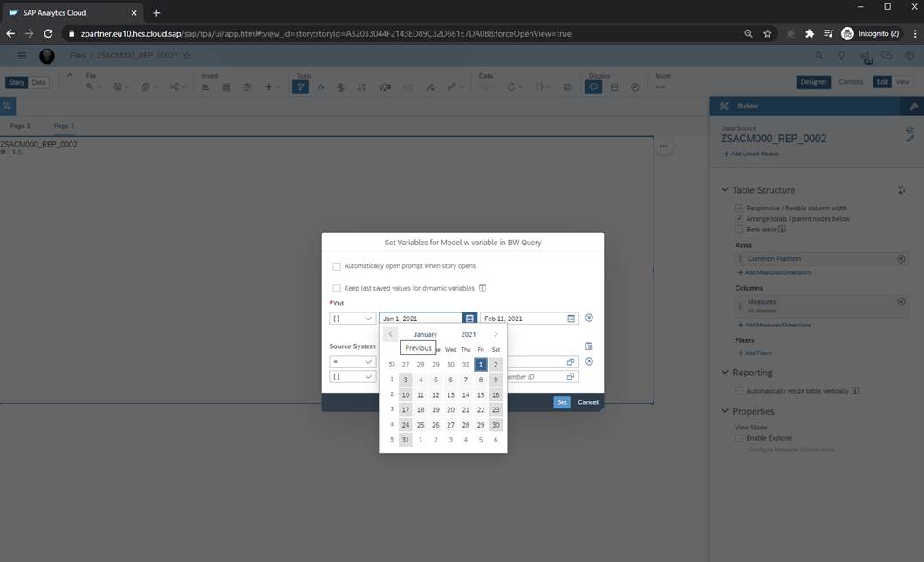
Task: Open the Ytd range operator dropdown
Action: tap(352, 319)
